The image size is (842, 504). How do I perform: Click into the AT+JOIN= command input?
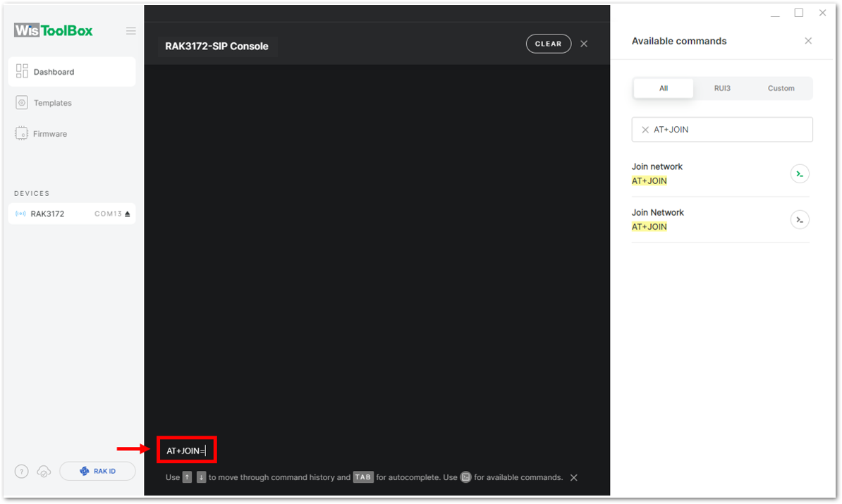[187, 450]
